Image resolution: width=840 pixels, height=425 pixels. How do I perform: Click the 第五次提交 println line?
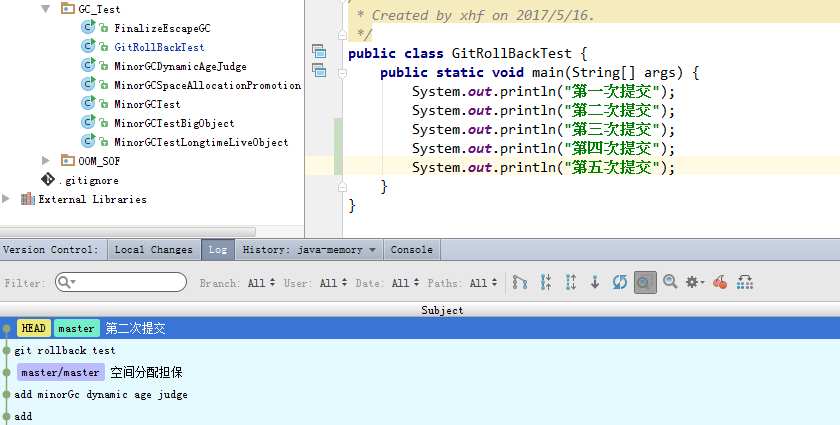(543, 167)
